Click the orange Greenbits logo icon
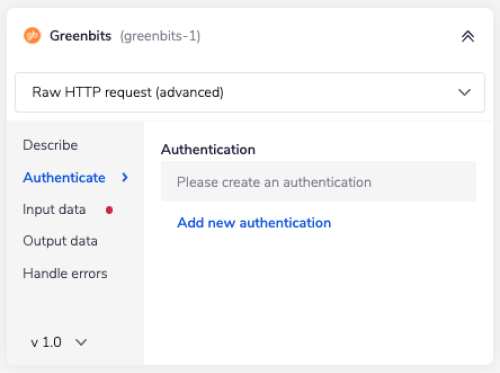500x373 pixels. click(x=32, y=36)
